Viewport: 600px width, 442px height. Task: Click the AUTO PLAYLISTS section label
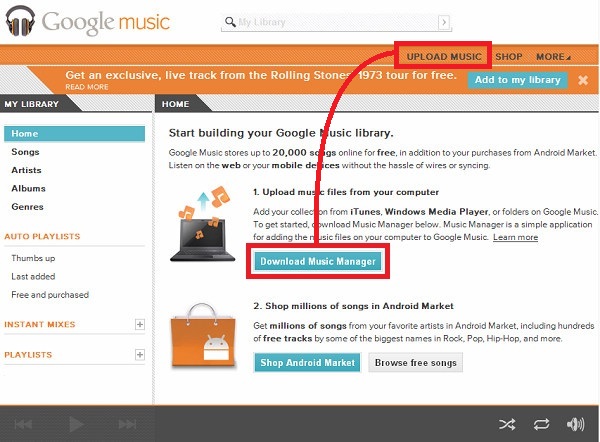[42, 236]
